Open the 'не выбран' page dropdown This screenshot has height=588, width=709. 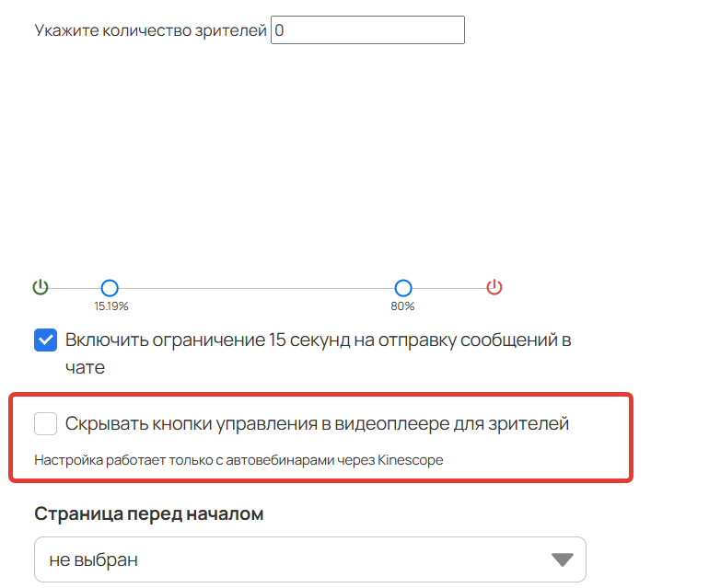[310, 559]
